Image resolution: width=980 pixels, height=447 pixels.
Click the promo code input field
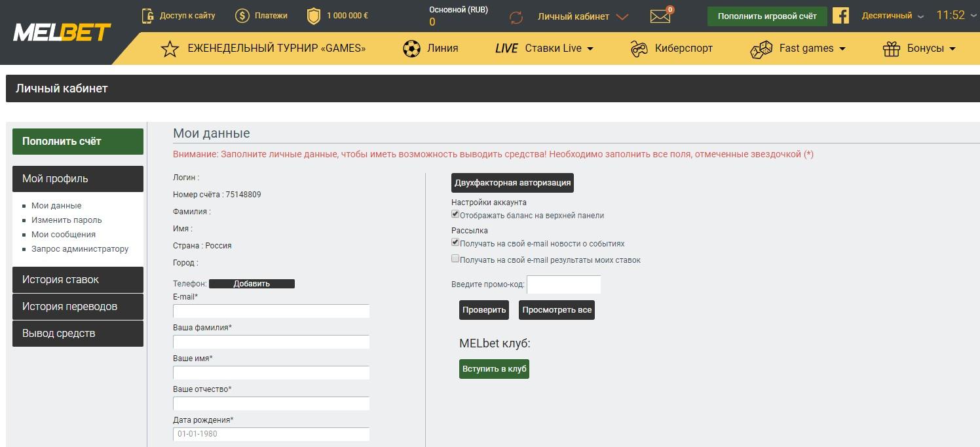pos(563,284)
